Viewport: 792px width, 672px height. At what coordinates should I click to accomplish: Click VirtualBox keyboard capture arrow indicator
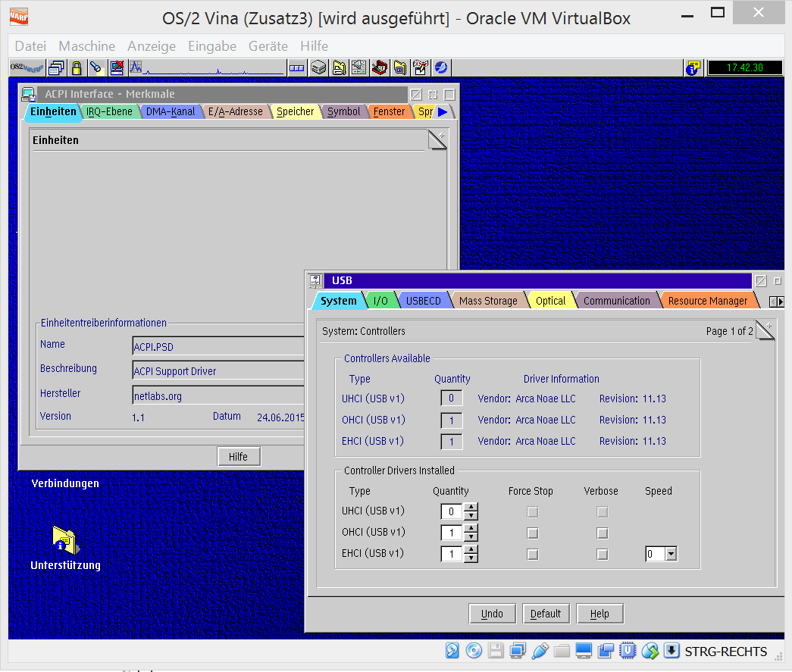point(671,650)
